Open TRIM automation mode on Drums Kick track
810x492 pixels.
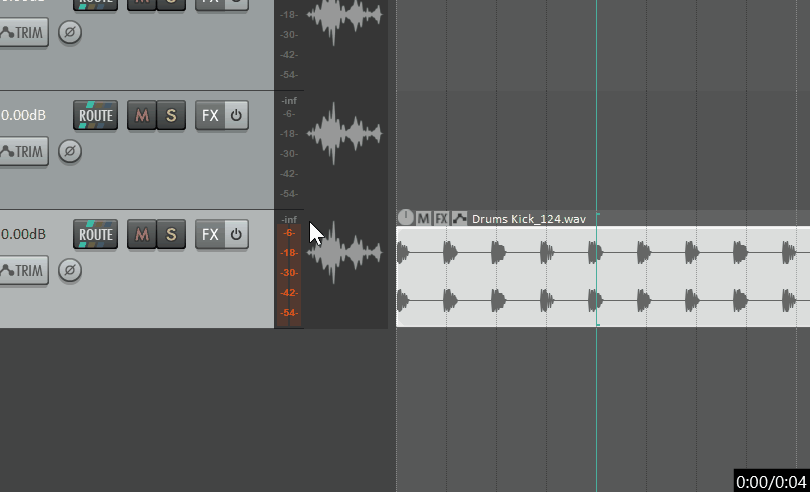(x=22, y=271)
